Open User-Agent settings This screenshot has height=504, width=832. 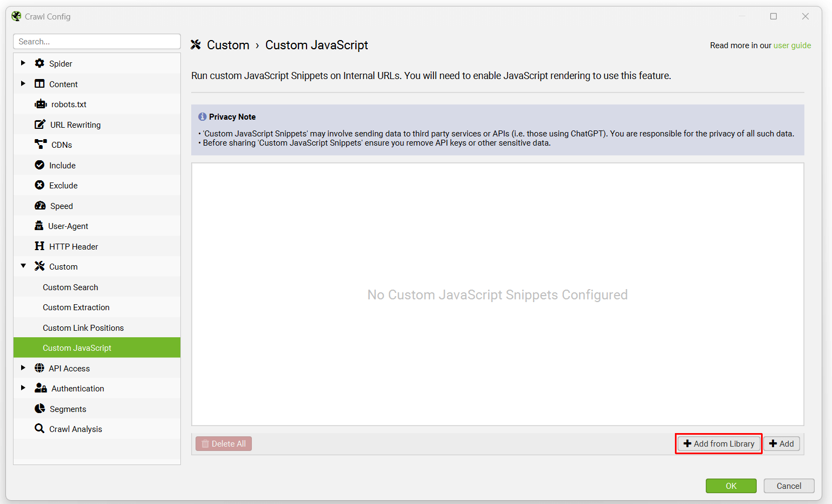coord(97,226)
